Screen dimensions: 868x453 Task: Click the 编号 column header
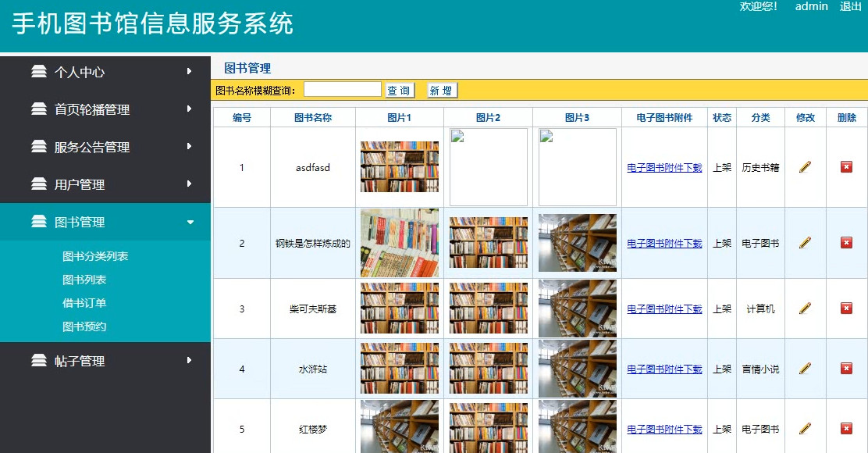[242, 117]
